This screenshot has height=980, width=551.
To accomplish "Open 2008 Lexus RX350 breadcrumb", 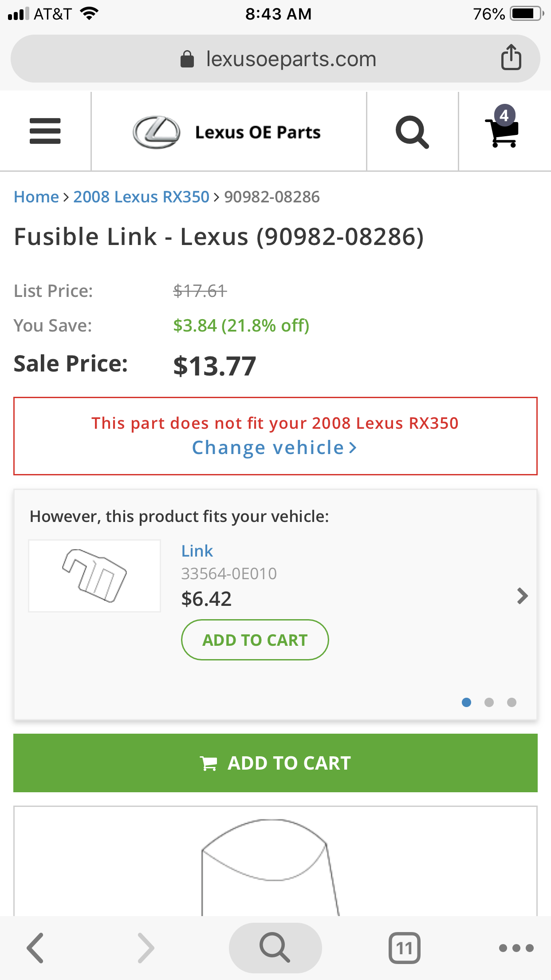I will 141,197.
